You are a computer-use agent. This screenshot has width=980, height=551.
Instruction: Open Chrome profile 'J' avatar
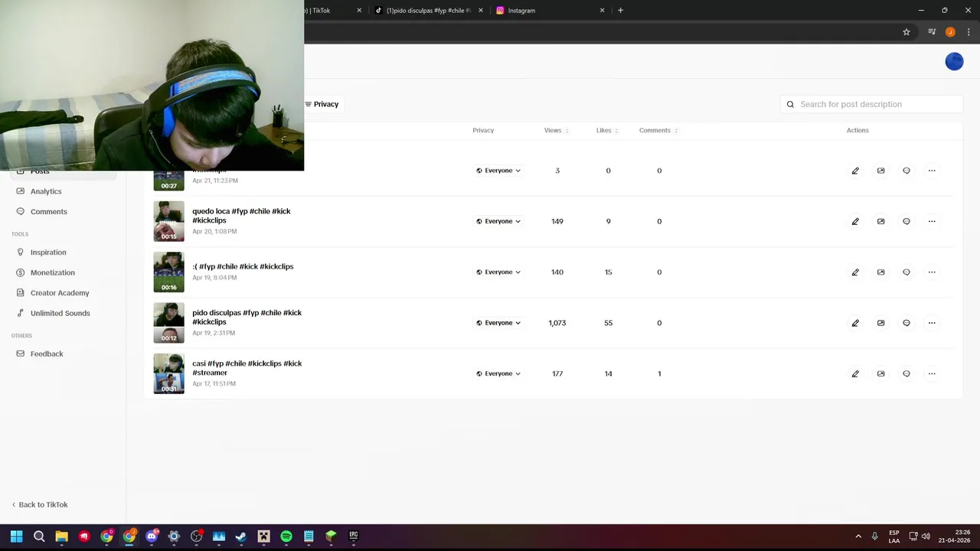(950, 32)
